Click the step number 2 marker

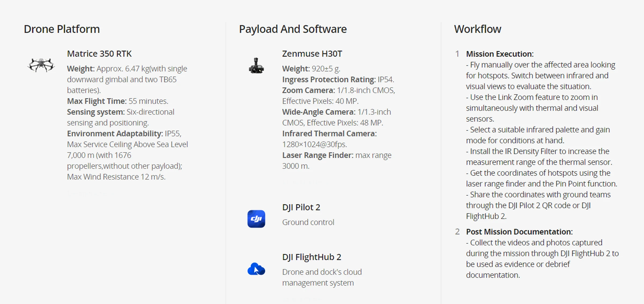(457, 232)
